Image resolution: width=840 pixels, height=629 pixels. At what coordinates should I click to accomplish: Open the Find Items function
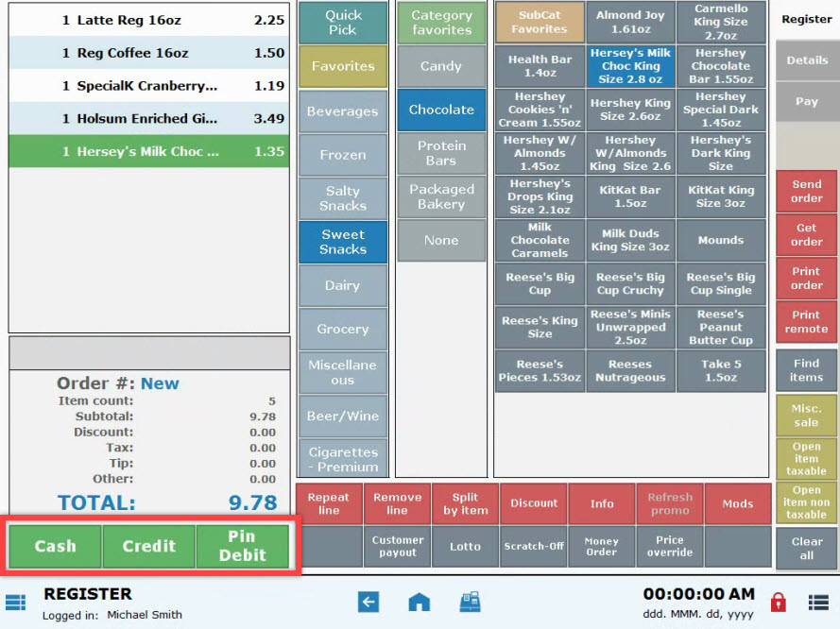point(805,373)
